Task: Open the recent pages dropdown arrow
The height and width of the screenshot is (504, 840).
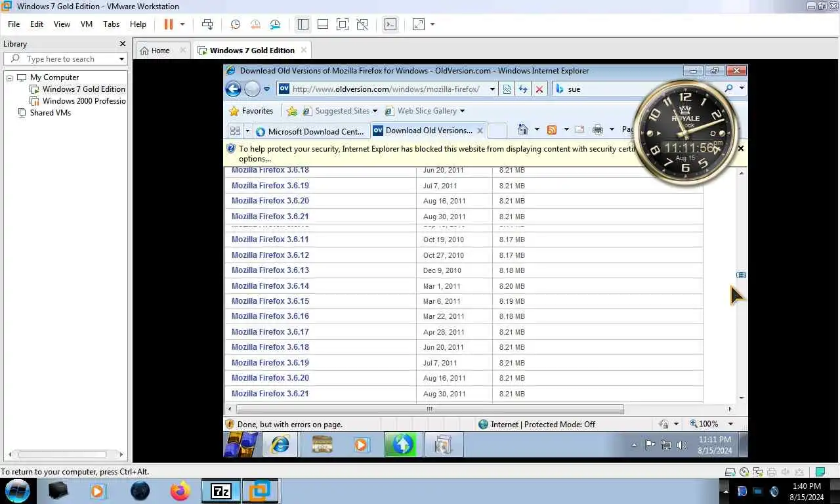Action: (267, 89)
